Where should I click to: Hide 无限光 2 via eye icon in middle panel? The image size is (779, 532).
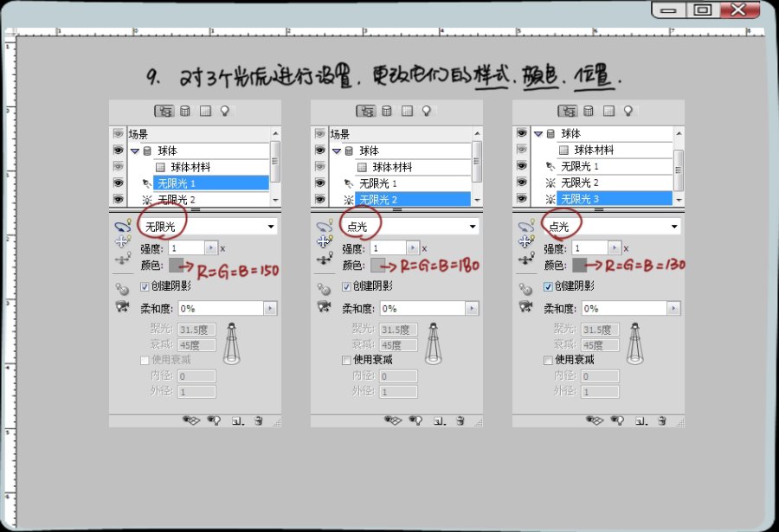(x=319, y=199)
